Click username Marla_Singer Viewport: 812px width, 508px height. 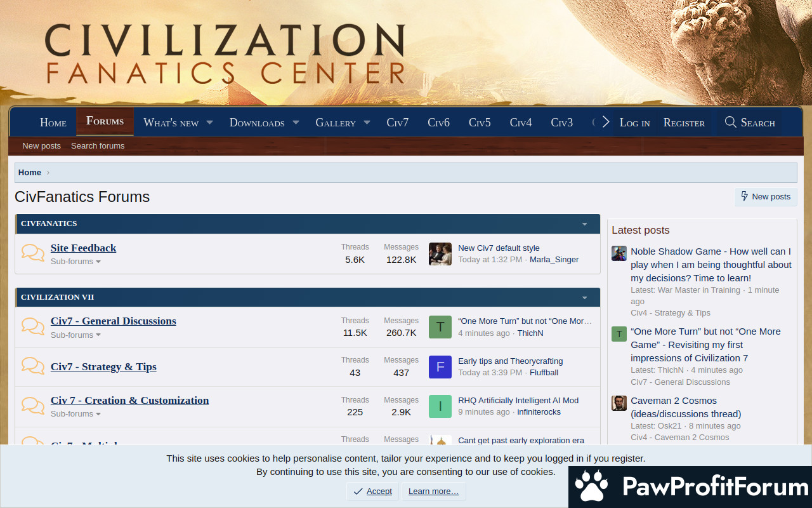point(554,259)
